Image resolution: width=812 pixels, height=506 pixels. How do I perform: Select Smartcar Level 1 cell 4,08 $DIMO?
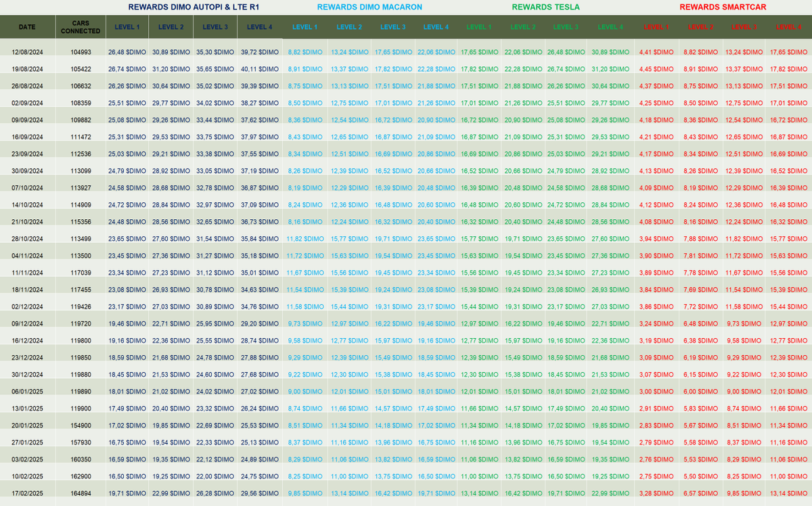(x=656, y=222)
